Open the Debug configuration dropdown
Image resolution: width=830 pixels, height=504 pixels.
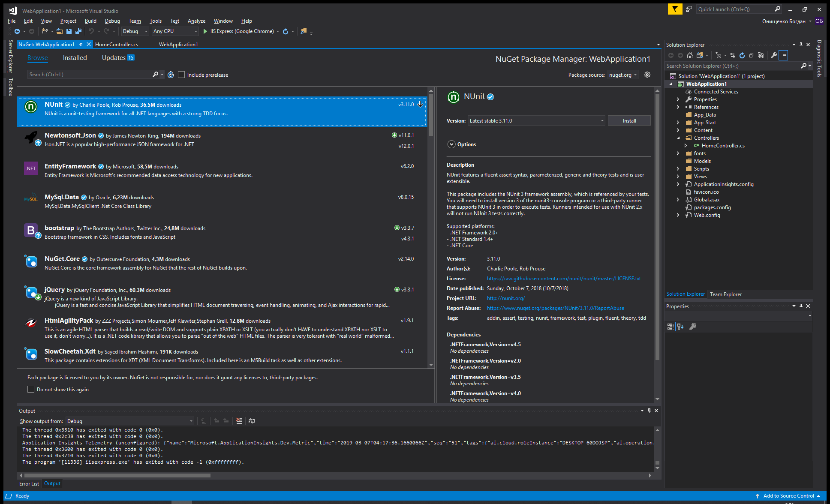point(135,31)
